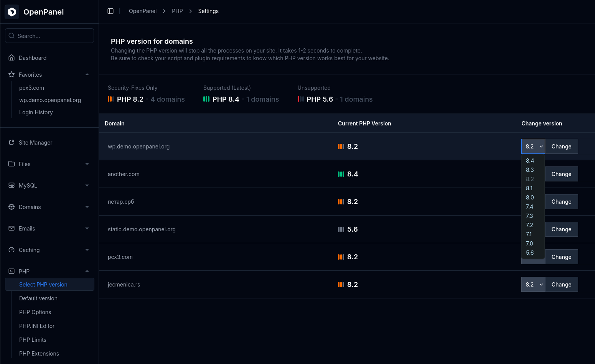Click OpenPanel breadcrumb link
Viewport: 595px width, 364px height.
[x=143, y=11]
